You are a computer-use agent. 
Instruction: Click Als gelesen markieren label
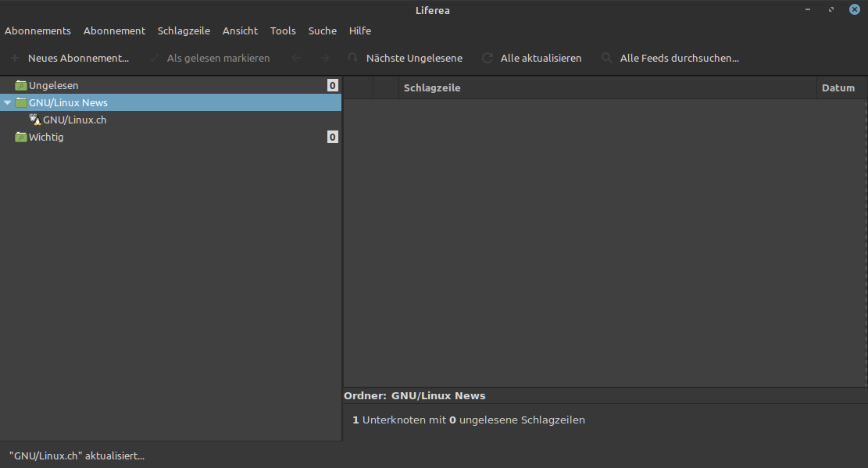(x=218, y=58)
